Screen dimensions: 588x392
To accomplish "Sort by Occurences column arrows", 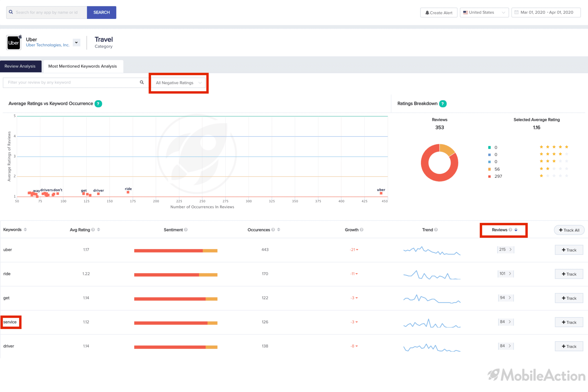I will pos(279,229).
